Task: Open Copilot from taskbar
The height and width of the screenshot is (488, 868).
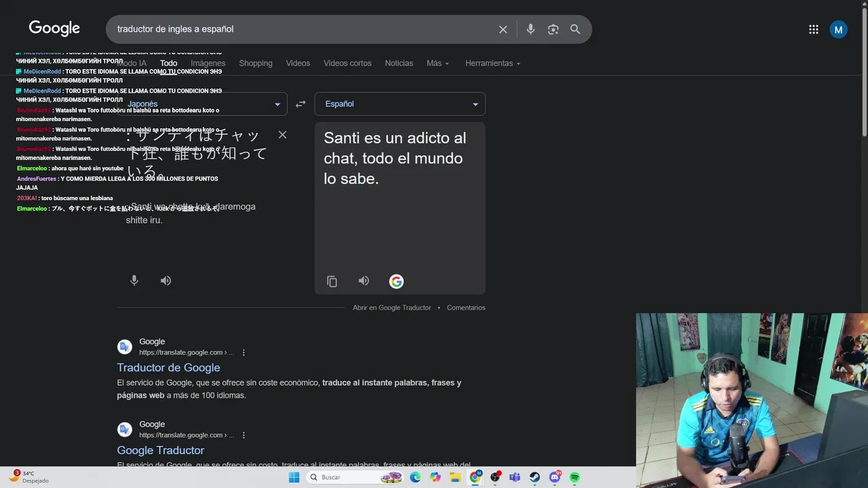Action: pyautogui.click(x=435, y=477)
